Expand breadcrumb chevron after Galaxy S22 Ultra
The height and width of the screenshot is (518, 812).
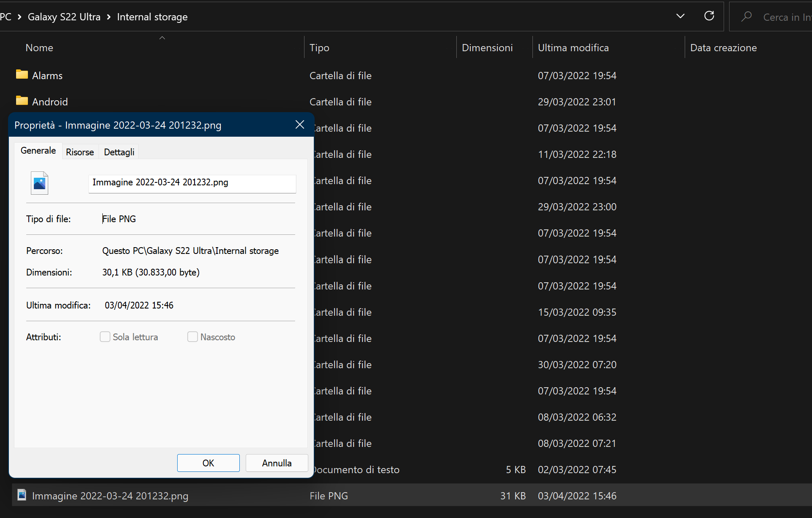coord(109,17)
